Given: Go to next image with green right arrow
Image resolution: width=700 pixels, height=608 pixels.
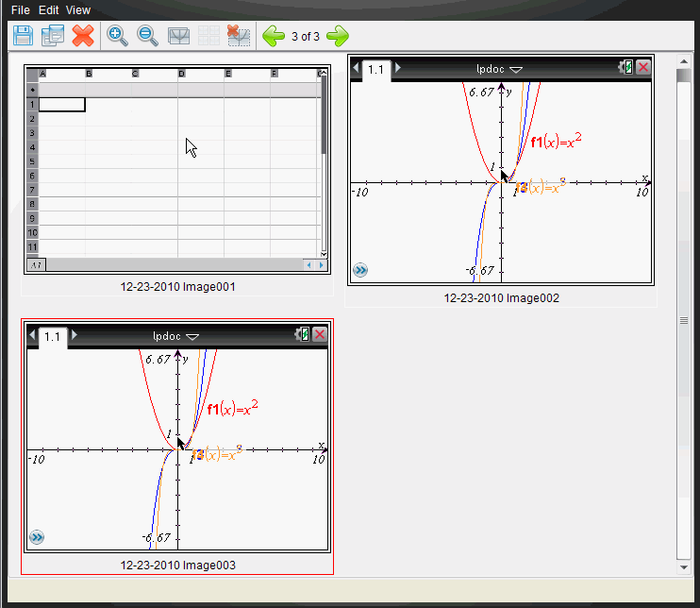Looking at the screenshot, I should 337,37.
